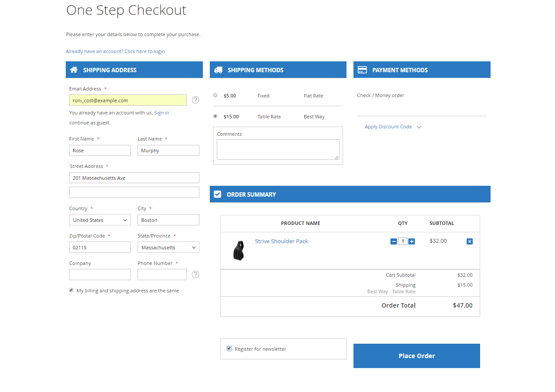555x392 pixels.
Task: Open the Strive Shoulder Pack product image
Action: coord(239,251)
